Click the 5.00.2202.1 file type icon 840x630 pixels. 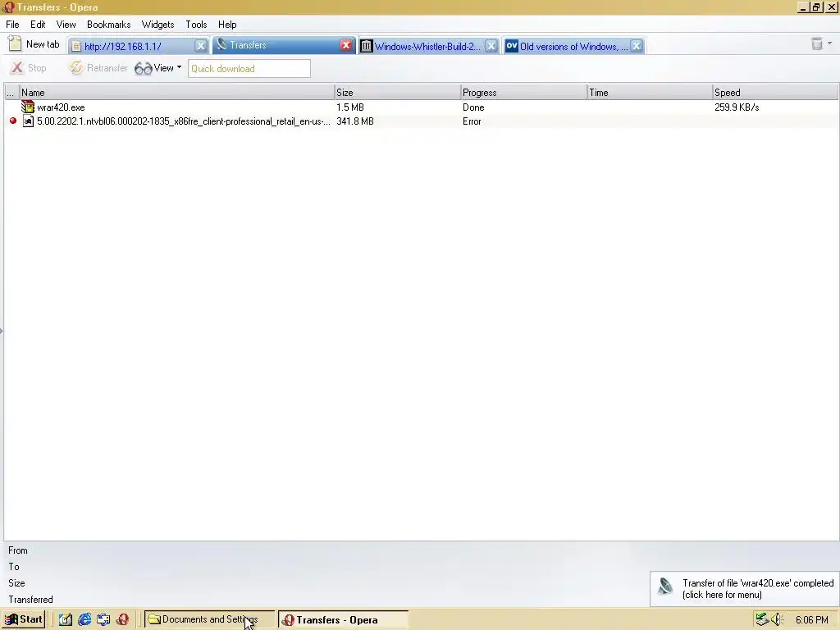click(x=28, y=121)
